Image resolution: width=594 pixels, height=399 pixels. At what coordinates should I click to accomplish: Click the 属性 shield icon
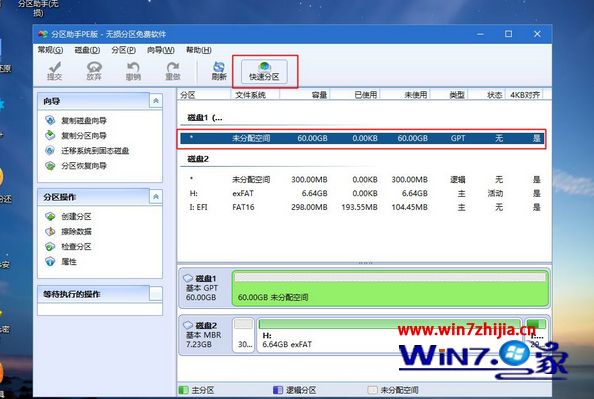click(50, 262)
